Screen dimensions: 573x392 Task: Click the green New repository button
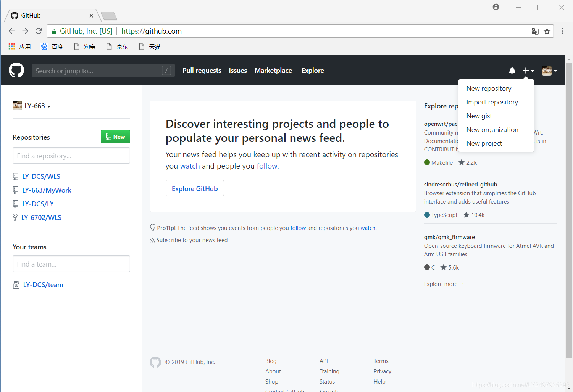(x=115, y=137)
